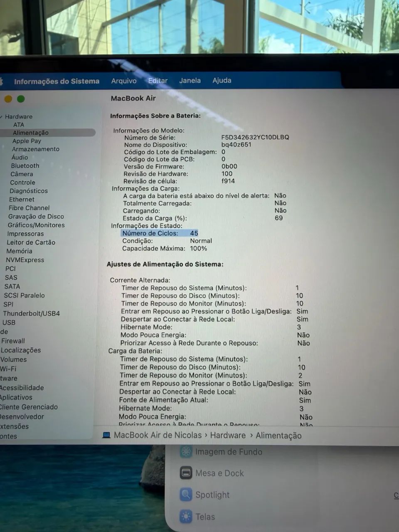Select the highlighted Número de Ciclos row
The width and height of the screenshot is (399, 532).
click(x=160, y=233)
